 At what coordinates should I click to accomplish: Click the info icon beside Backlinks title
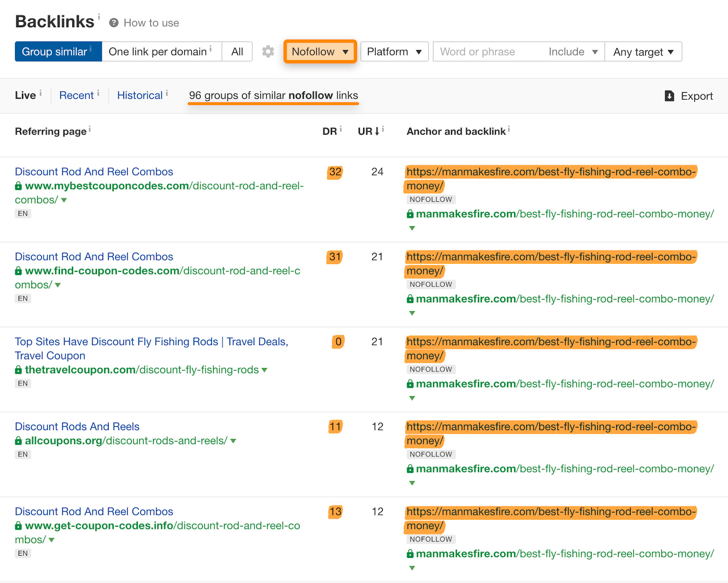99,16
